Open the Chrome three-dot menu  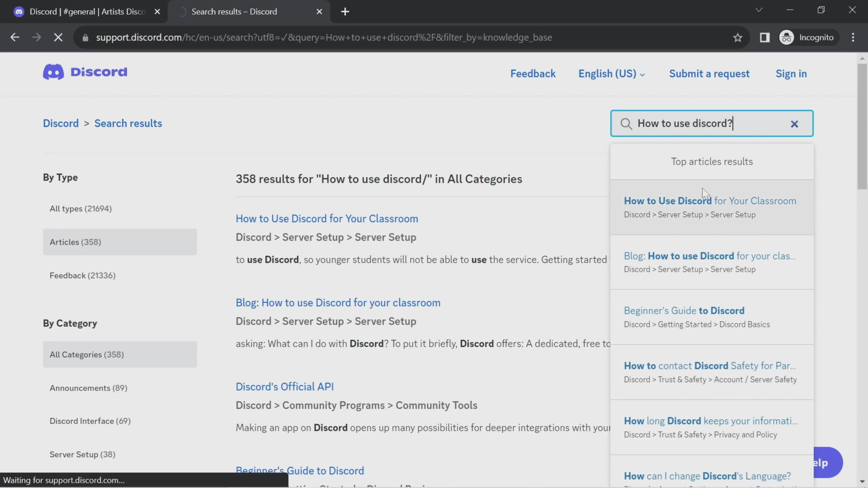[x=853, y=37]
